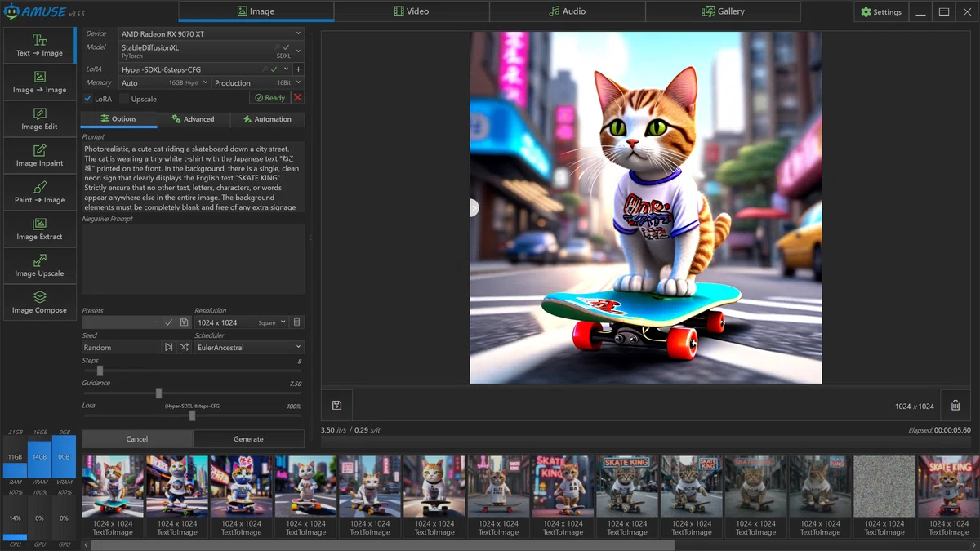Viewport: 980px width, 551px height.
Task: Click the Cancel button
Action: (x=137, y=439)
